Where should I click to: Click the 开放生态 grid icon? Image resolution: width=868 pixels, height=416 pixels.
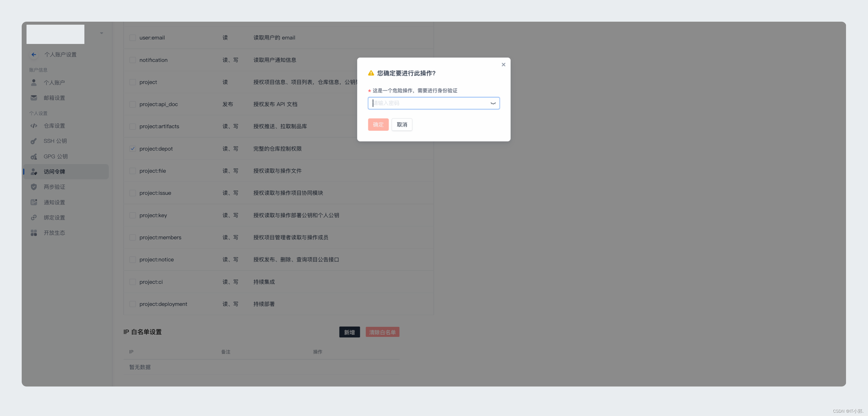tap(34, 233)
